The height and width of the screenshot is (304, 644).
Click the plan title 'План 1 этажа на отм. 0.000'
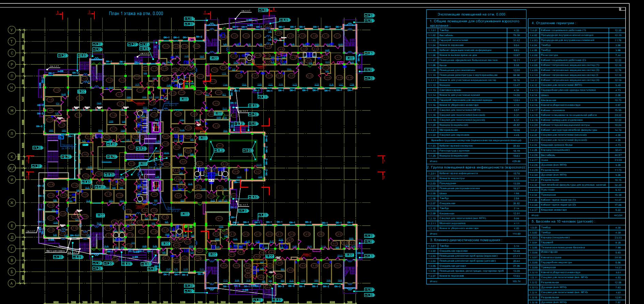point(136,14)
